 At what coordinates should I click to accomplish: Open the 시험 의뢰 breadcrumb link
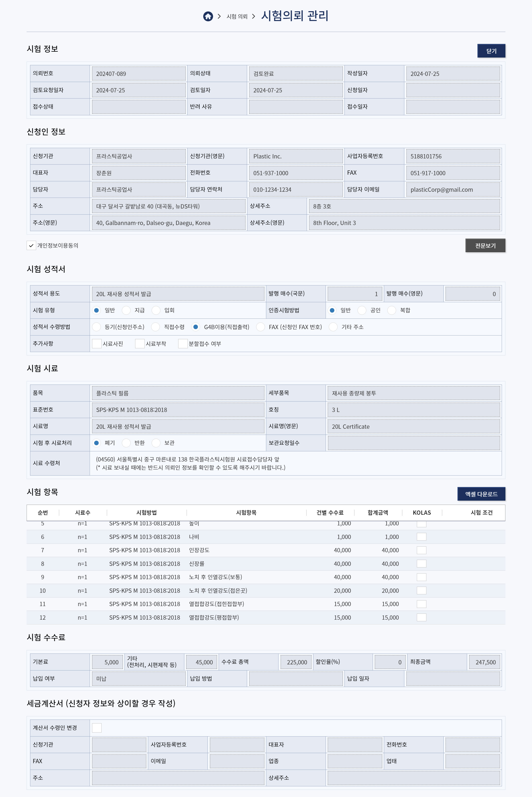pyautogui.click(x=237, y=17)
